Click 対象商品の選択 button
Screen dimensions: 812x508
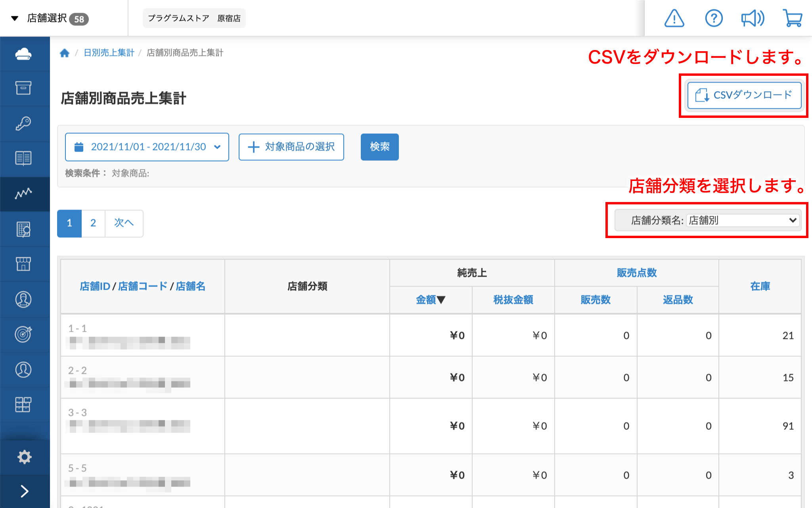coord(291,147)
